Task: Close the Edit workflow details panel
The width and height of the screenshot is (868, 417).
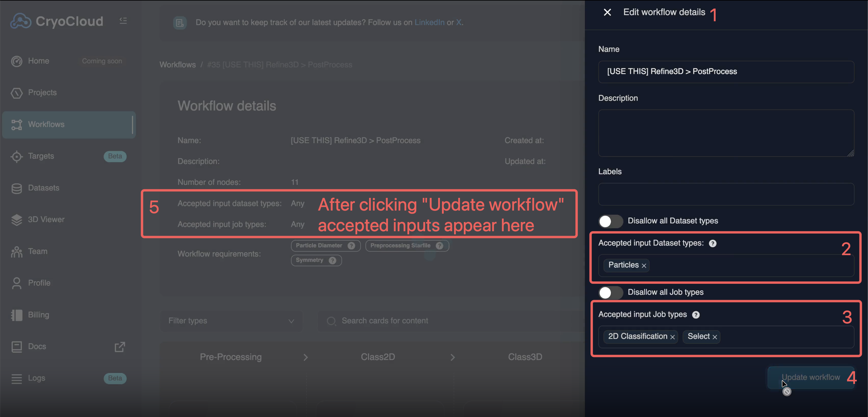Action: [607, 12]
